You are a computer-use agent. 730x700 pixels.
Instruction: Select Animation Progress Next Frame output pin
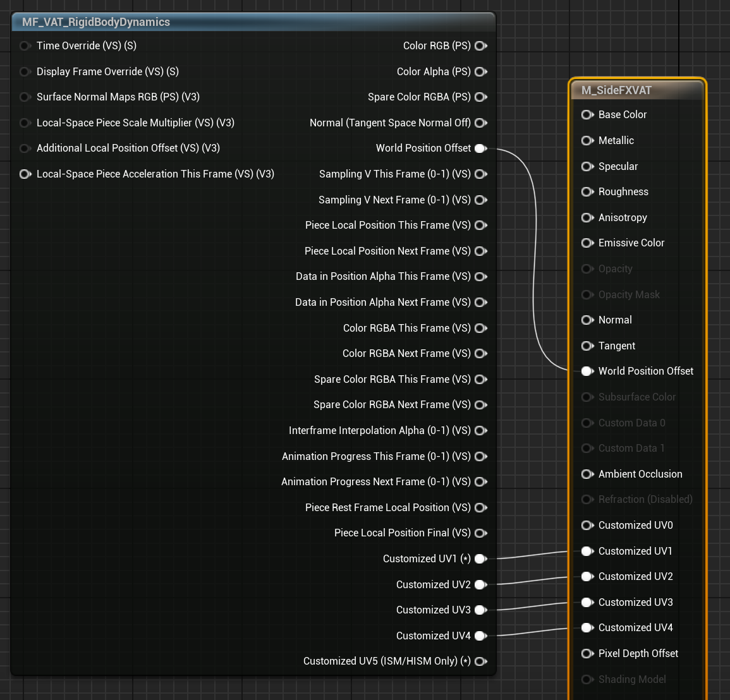[481, 481]
